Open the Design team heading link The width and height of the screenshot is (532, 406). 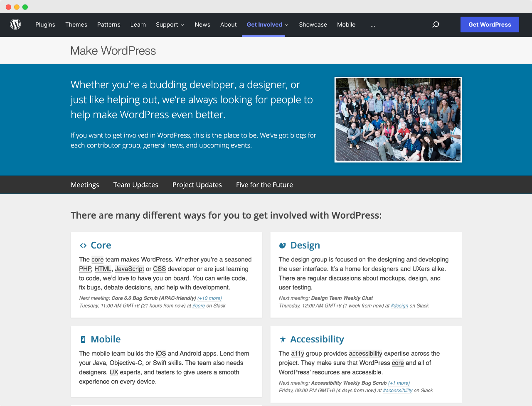(x=305, y=246)
